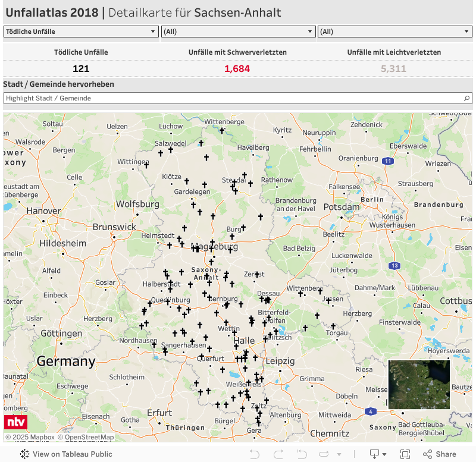476x462 pixels.
Task: Click the Undo arrow icon
Action: pyautogui.click(x=255, y=454)
